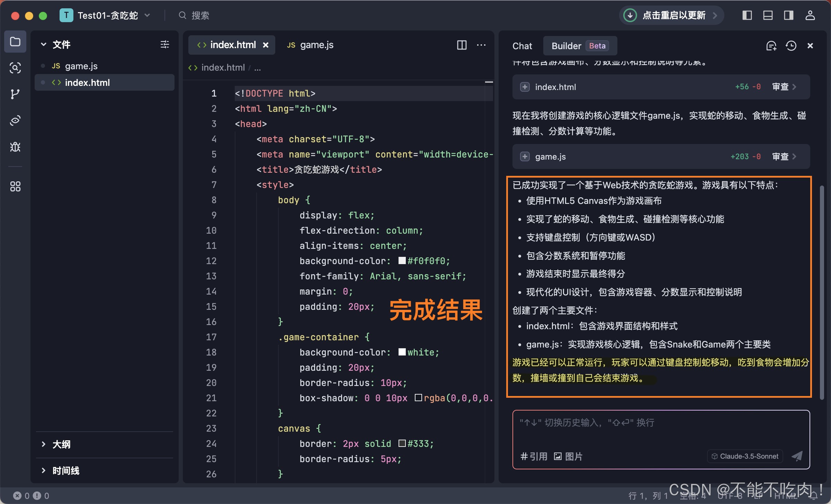
Task: Toggle the right sidebar layout
Action: pos(788,15)
